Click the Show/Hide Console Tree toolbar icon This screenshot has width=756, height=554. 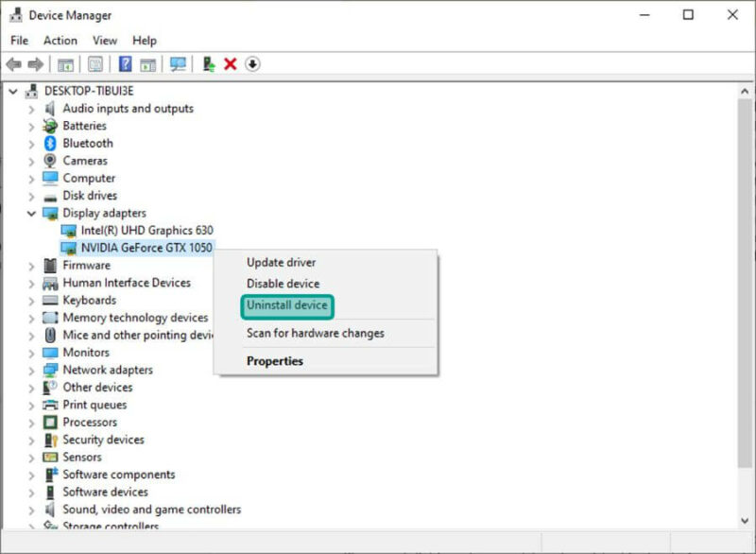[65, 64]
